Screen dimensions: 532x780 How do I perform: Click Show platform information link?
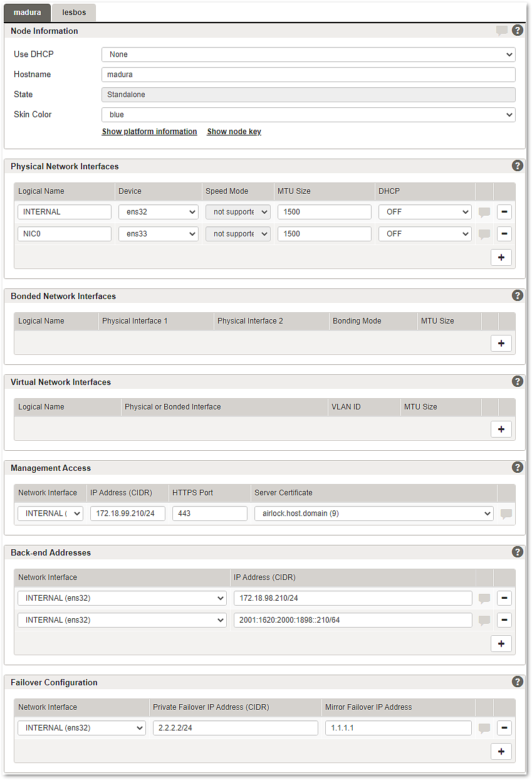click(x=150, y=132)
